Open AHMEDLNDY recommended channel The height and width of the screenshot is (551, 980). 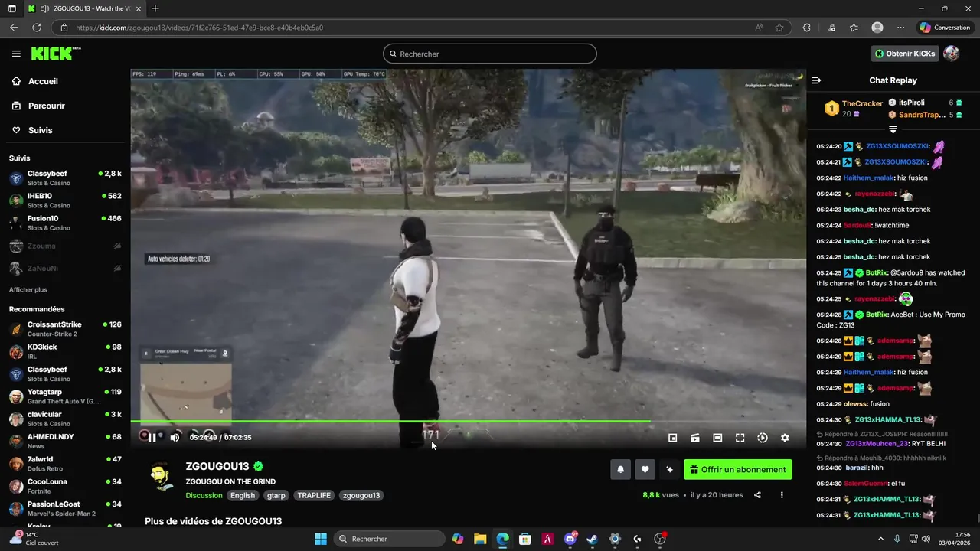pyautogui.click(x=65, y=442)
